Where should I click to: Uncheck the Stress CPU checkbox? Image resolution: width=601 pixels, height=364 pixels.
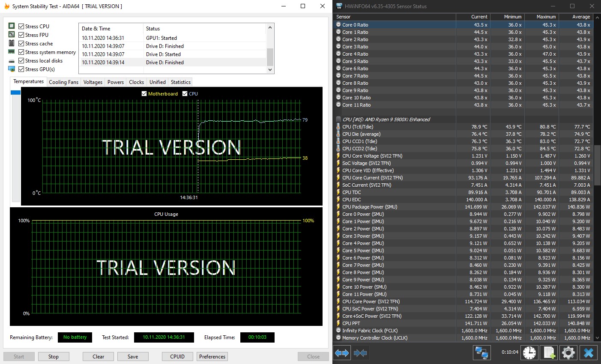[21, 26]
